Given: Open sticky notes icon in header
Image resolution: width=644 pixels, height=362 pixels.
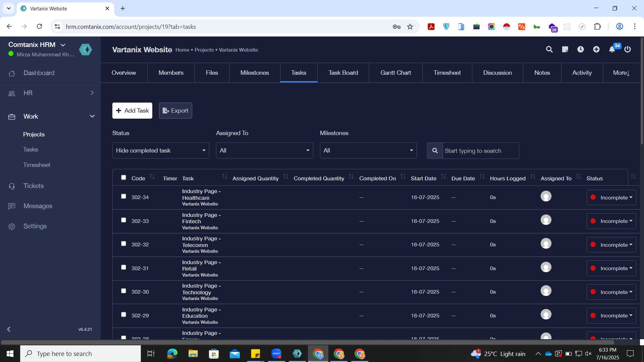Looking at the screenshot, I should 565,50.
